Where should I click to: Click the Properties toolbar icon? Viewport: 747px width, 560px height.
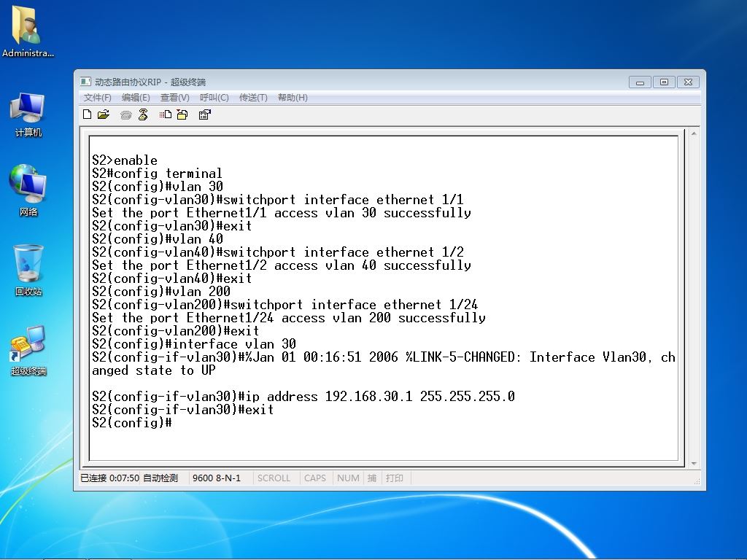pos(204,114)
